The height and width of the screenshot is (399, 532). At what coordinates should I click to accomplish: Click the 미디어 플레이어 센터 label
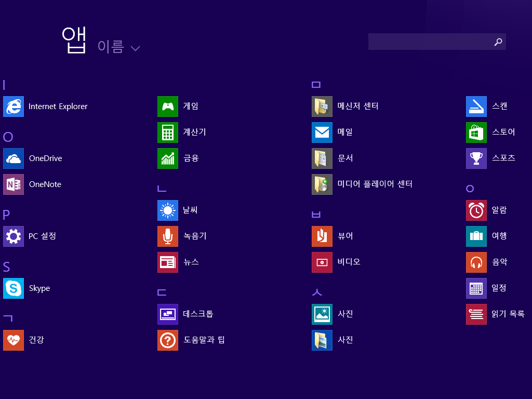[375, 184]
